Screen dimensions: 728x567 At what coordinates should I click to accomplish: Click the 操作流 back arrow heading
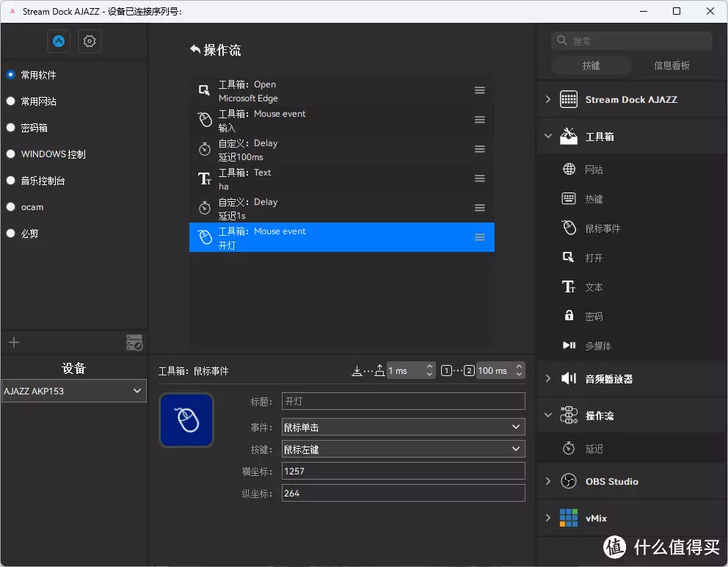coord(195,50)
